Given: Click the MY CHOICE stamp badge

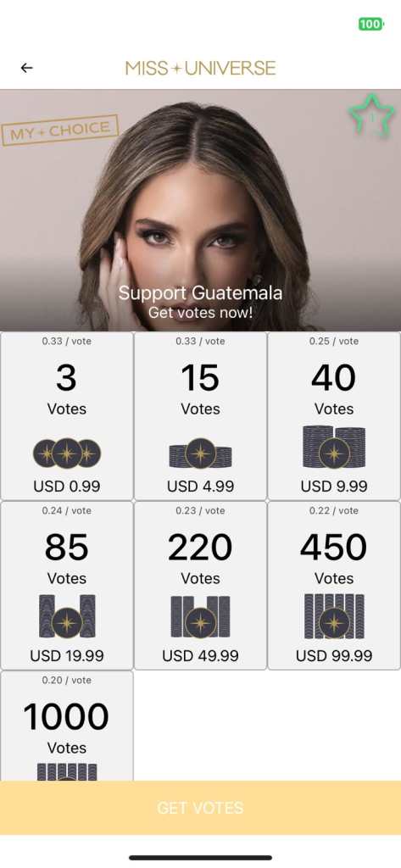Looking at the screenshot, I should click(60, 131).
